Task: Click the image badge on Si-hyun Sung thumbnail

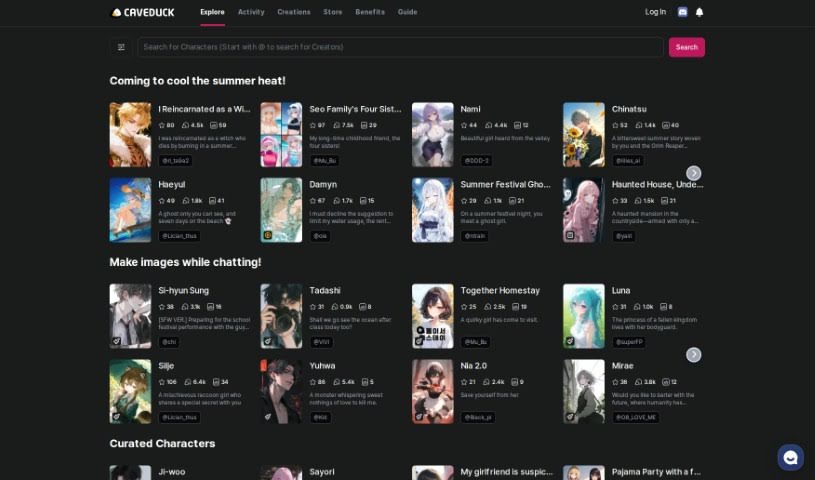Action: point(116,341)
